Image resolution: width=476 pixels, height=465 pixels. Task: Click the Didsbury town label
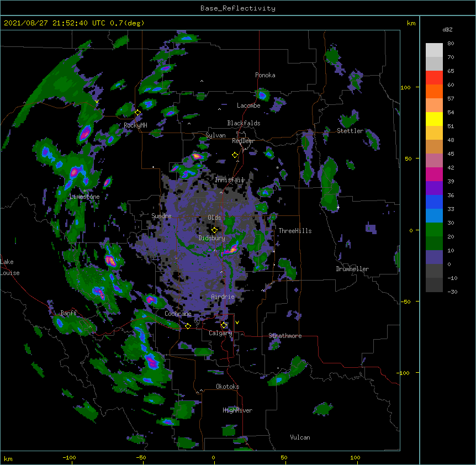(x=212, y=238)
